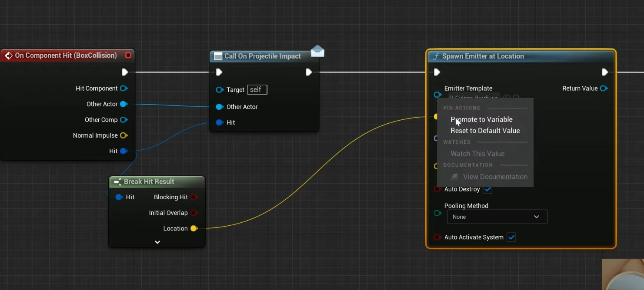
Task: Click the Blocking Hit output pin
Action: (194, 197)
